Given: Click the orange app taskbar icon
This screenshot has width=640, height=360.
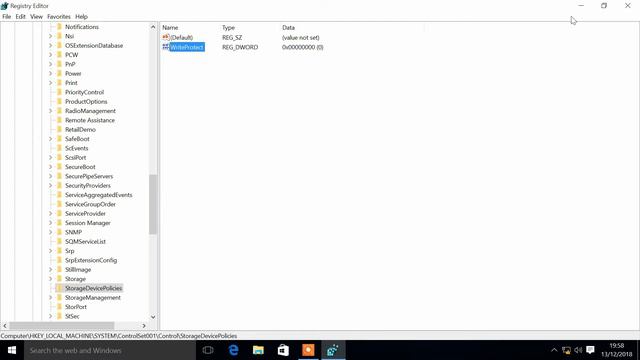Looking at the screenshot, I should [308, 350].
